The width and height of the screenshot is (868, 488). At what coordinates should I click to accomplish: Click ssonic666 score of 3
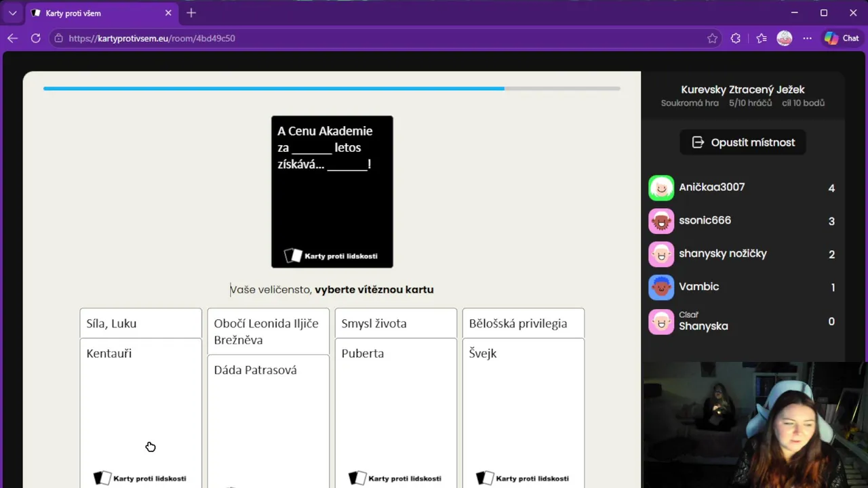coord(831,222)
